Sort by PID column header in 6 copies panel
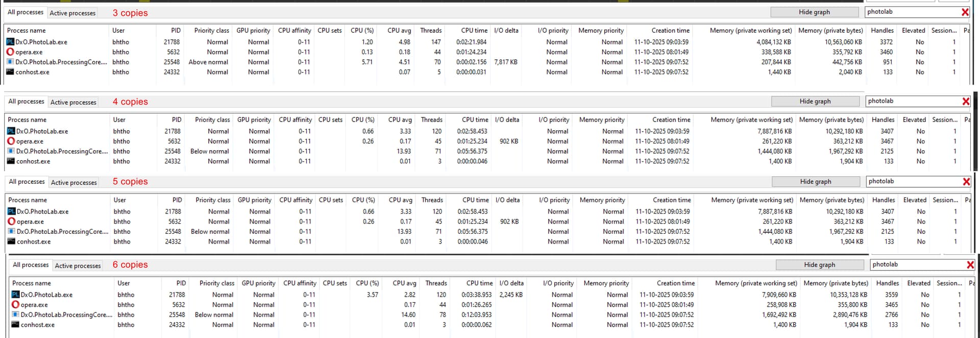980x338 pixels. (181, 283)
